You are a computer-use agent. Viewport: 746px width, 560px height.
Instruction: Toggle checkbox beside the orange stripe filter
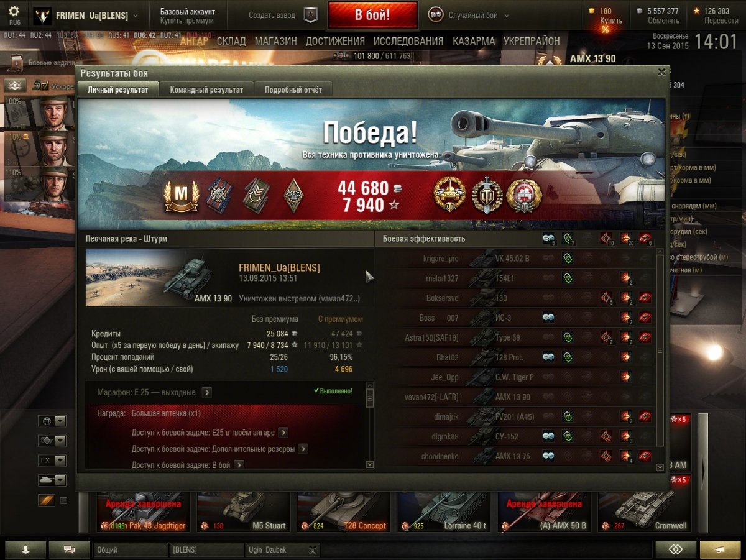[63, 500]
